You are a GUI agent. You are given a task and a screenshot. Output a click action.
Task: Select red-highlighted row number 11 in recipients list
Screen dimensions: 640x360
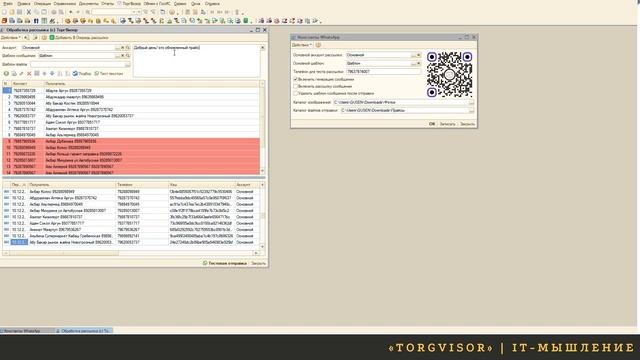[131, 154]
